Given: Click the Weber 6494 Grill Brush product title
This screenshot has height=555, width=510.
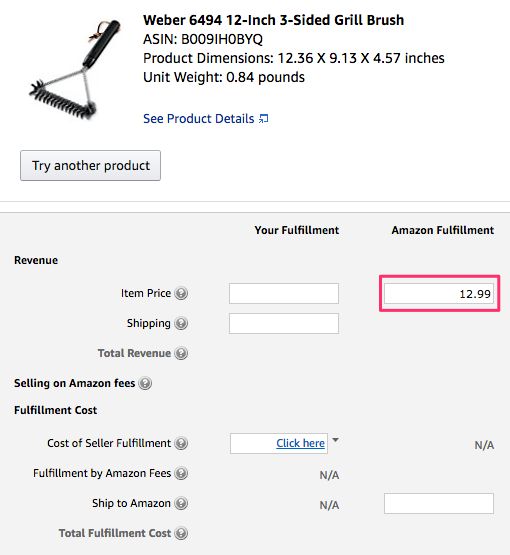Looking at the screenshot, I should 273,20.
